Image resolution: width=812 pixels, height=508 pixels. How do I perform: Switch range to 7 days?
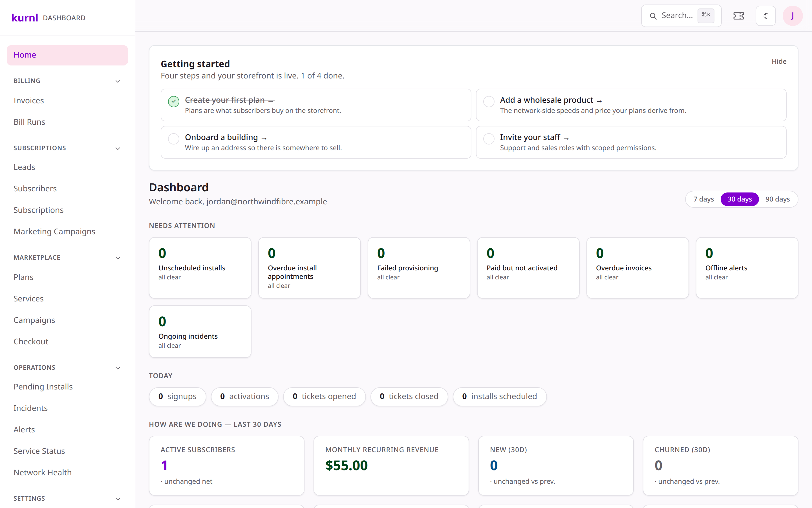tap(704, 199)
